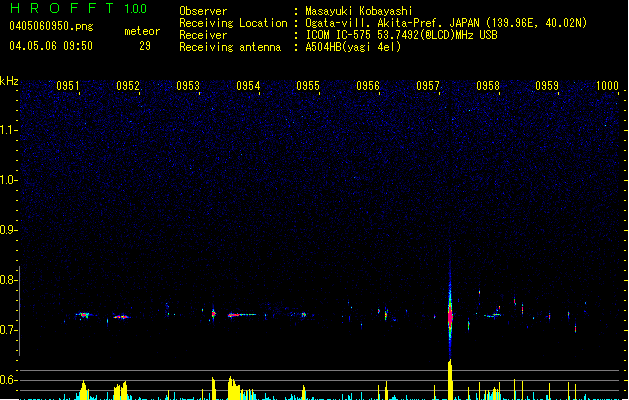This screenshot has width=629, height=400.
Task: Click the 0952 time marker
Action: (x=128, y=85)
